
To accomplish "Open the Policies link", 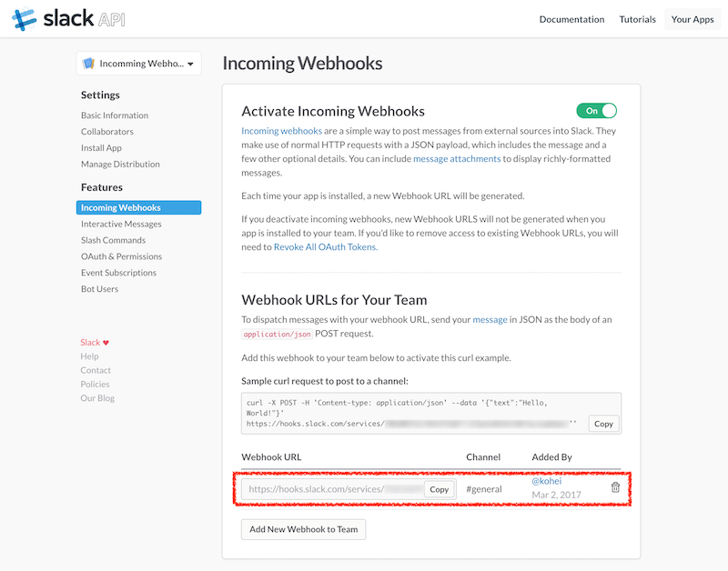I will pos(95,384).
